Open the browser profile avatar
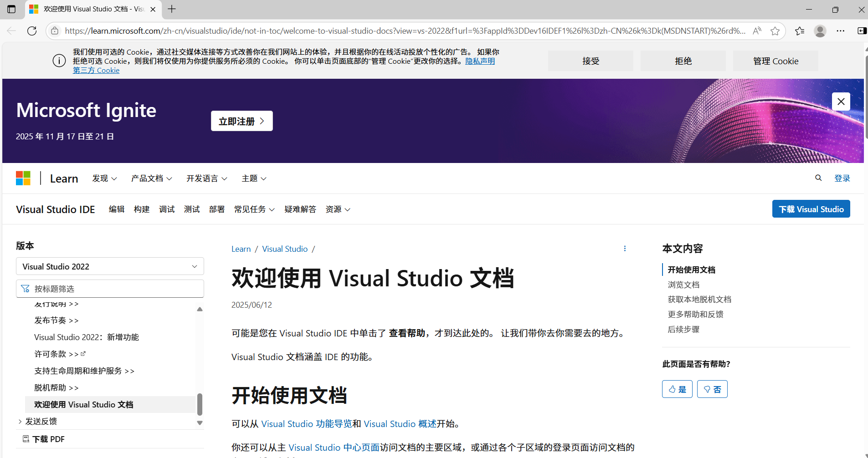This screenshot has height=458, width=868. click(x=820, y=31)
